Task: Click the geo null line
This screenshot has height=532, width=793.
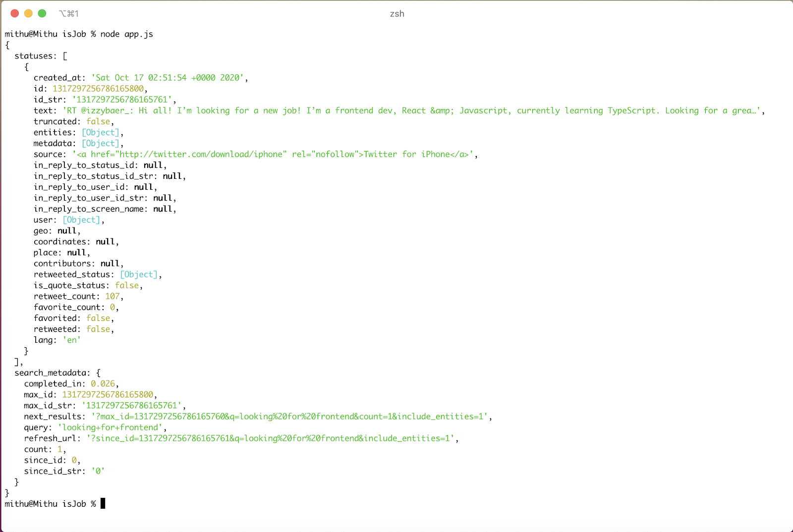Action: tap(57, 230)
